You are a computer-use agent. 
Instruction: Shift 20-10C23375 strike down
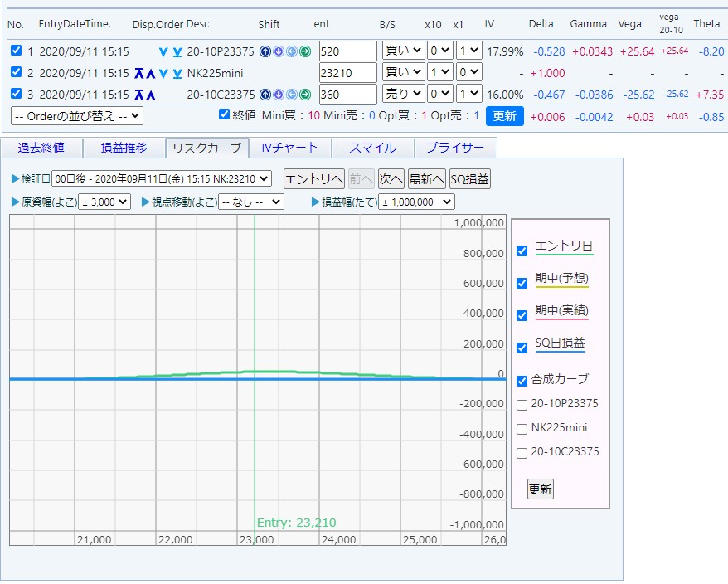(278, 95)
